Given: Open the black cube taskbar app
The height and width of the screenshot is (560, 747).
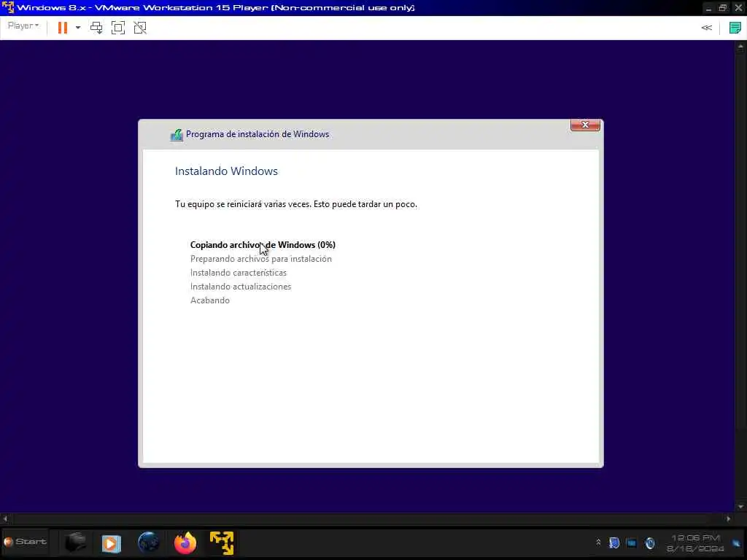Looking at the screenshot, I should coord(75,542).
